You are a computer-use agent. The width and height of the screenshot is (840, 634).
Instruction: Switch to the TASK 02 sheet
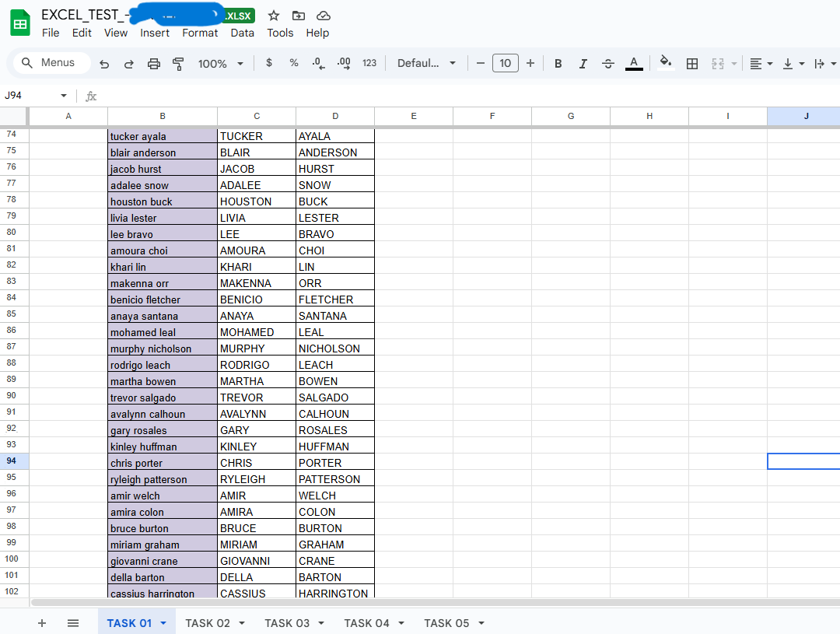click(208, 623)
